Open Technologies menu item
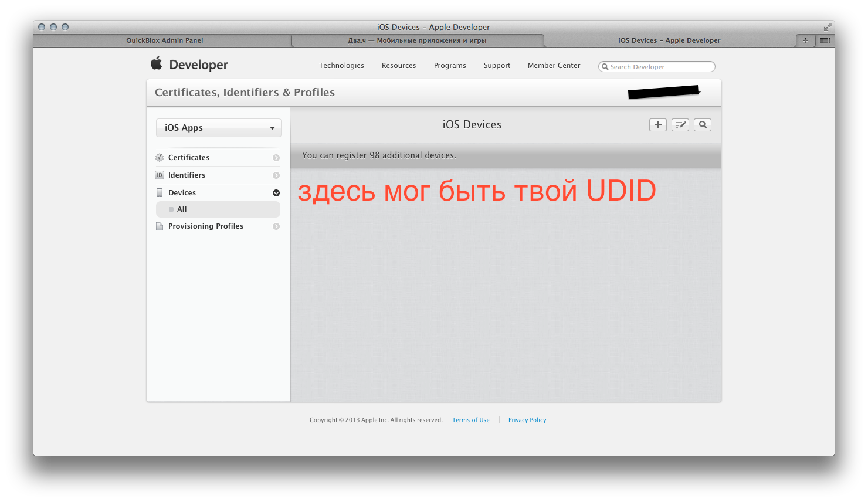 point(341,66)
